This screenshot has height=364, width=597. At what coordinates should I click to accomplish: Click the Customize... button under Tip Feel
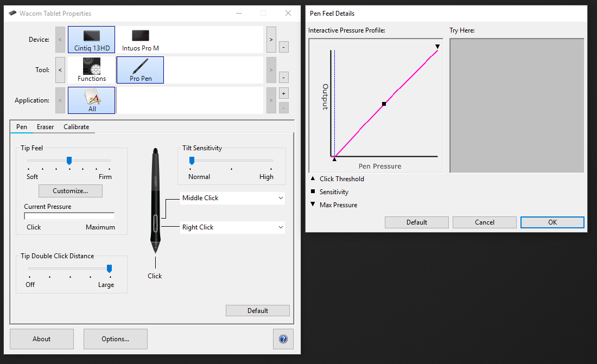click(x=71, y=191)
